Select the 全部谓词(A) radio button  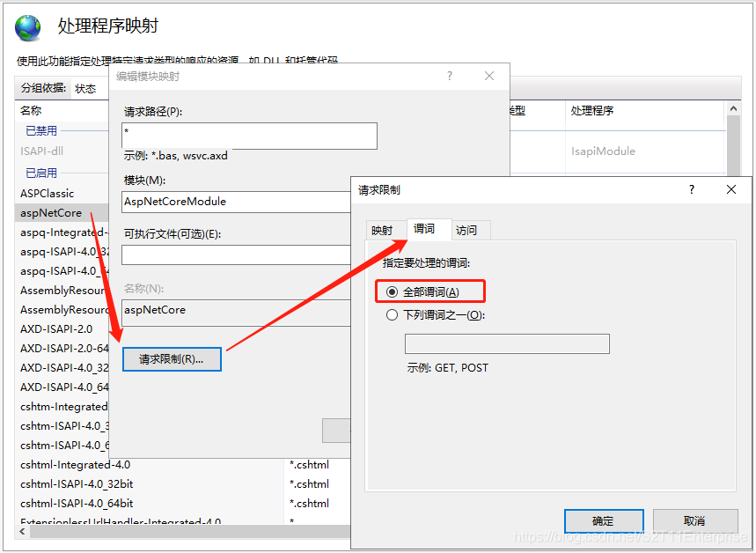394,291
